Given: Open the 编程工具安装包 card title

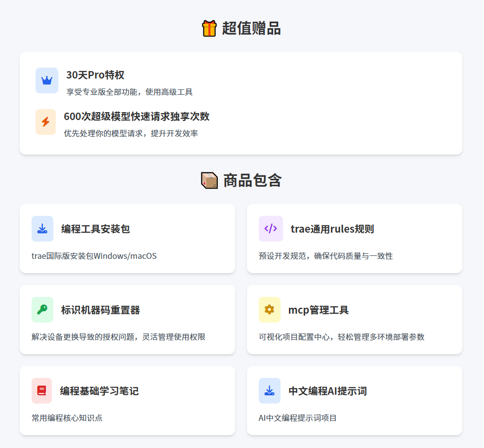Looking at the screenshot, I should click(96, 229).
